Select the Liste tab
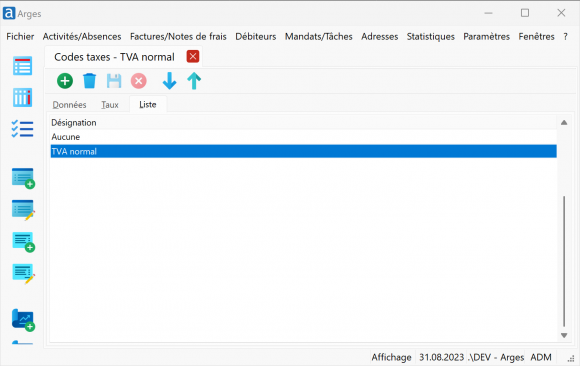580x366 pixels. [148, 104]
